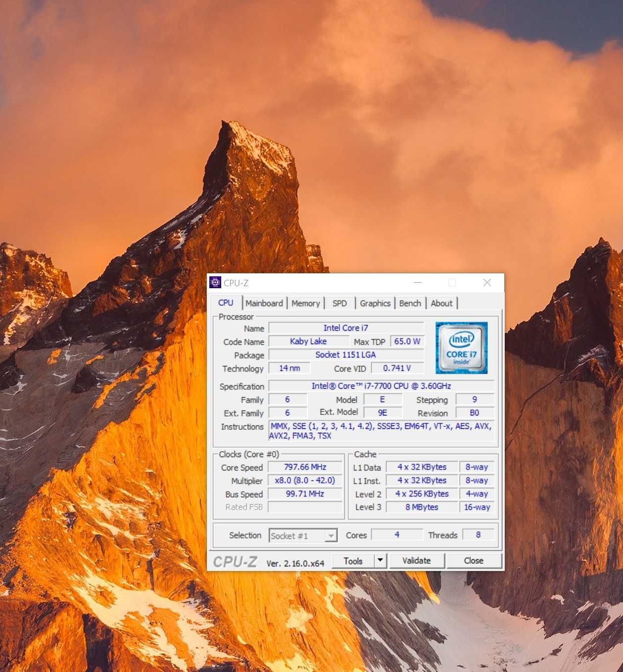Click the Level 2 cache 4 x 256 KBytes value
Image resolution: width=623 pixels, height=672 pixels.
tap(422, 494)
